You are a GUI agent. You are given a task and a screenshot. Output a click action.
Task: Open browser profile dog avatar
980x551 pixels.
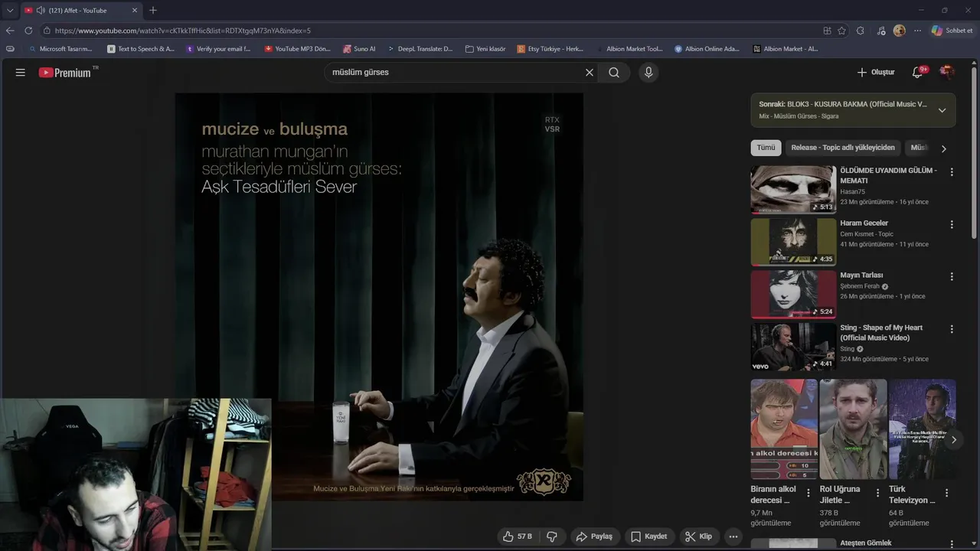click(x=900, y=31)
